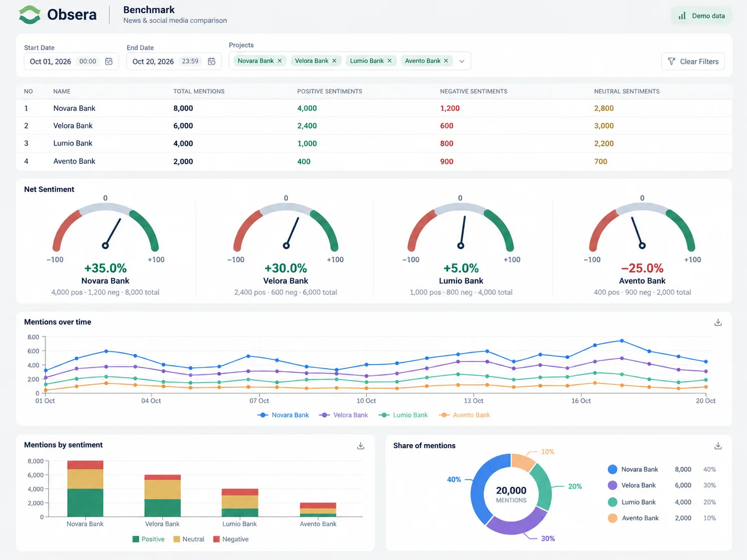The width and height of the screenshot is (747, 560).
Task: Open the End Date calendar picker icon
Action: 212,61
